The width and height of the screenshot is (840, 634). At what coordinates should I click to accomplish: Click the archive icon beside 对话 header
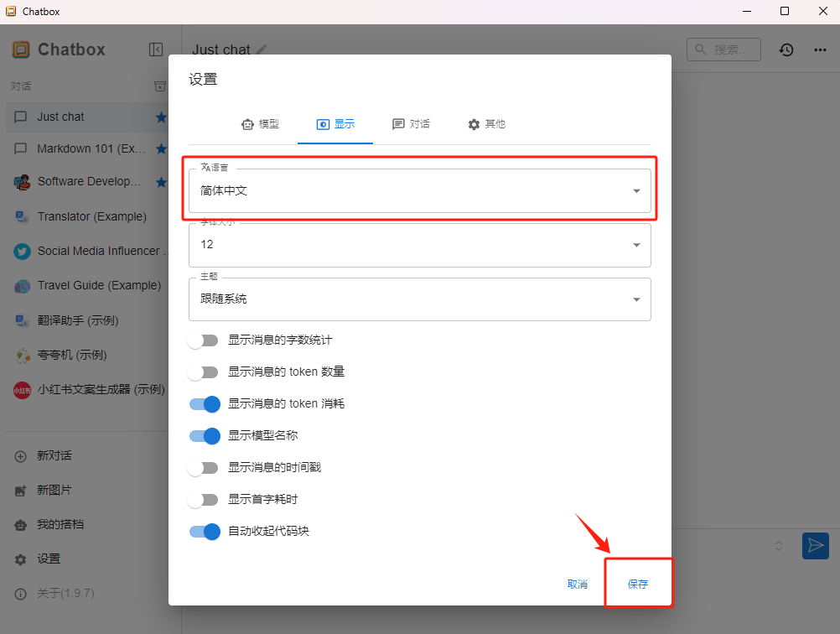(159, 86)
